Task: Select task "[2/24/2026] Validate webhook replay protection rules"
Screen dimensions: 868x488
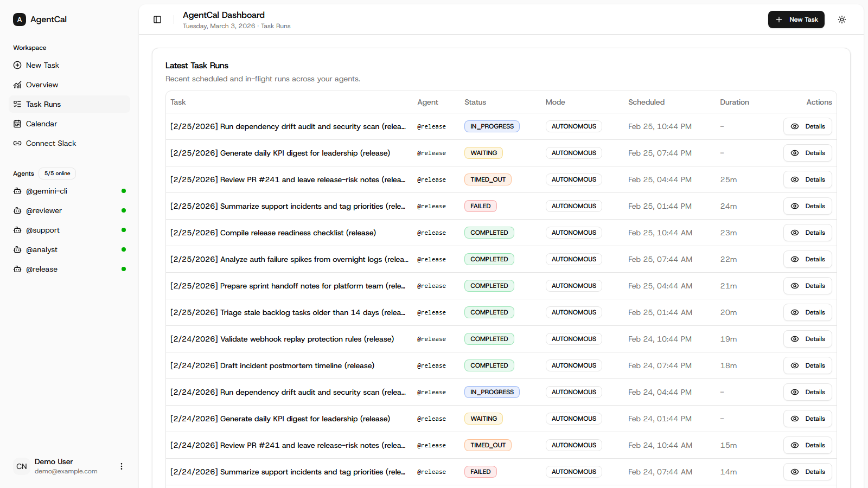Action: [282, 339]
